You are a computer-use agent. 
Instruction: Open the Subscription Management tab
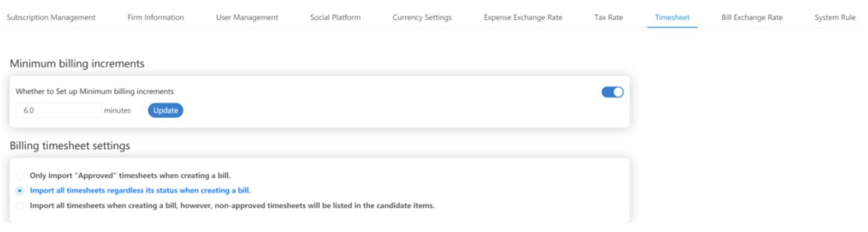(x=51, y=18)
